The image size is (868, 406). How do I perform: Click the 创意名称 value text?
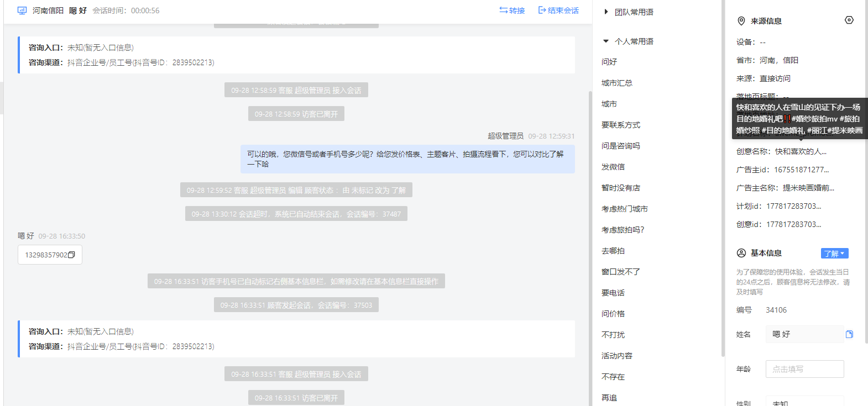(801, 151)
